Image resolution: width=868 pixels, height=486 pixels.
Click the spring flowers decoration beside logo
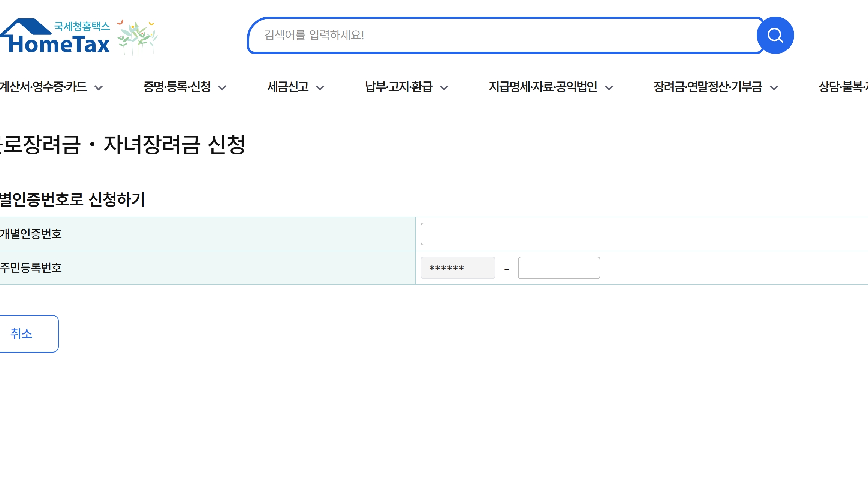point(137,37)
